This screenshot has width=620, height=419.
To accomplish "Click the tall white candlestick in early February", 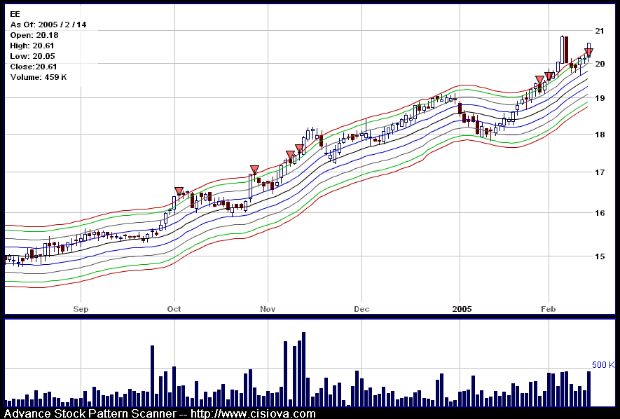I will tap(562, 49).
